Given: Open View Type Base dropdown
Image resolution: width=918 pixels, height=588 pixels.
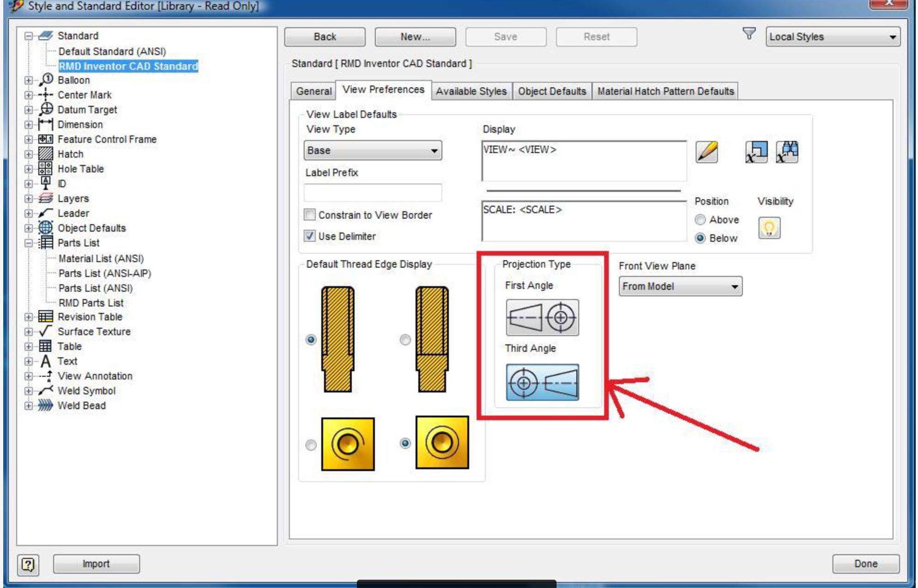Looking at the screenshot, I should tap(373, 151).
